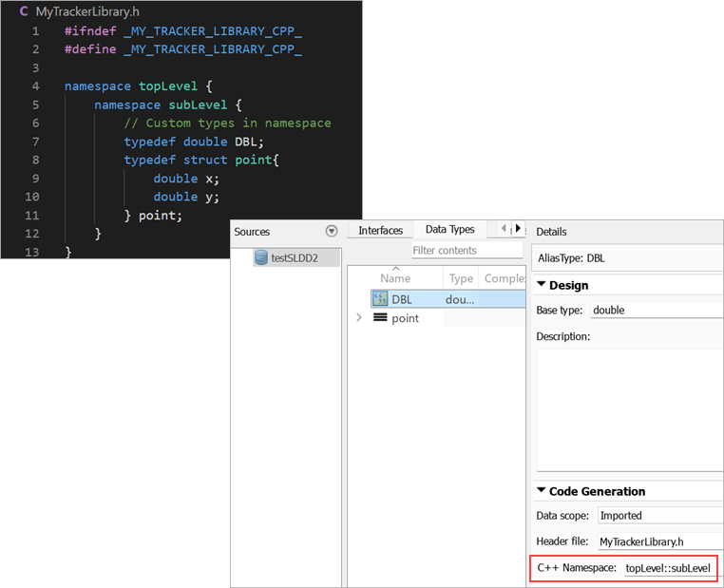Edit the Header file field
724x588 pixels.
(660, 541)
